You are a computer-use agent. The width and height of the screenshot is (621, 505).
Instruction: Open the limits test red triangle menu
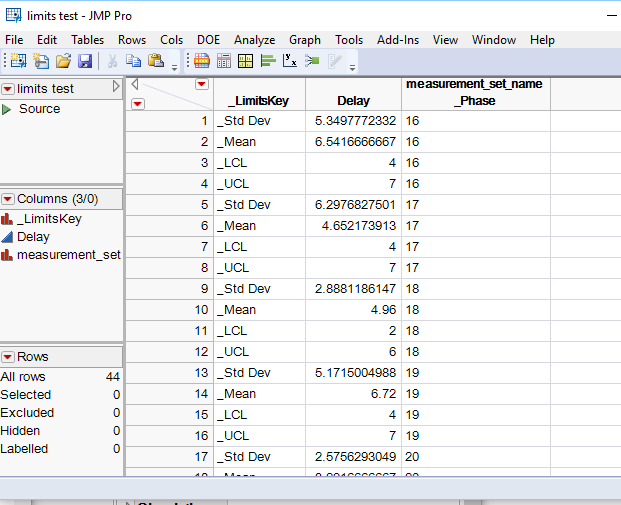8,89
